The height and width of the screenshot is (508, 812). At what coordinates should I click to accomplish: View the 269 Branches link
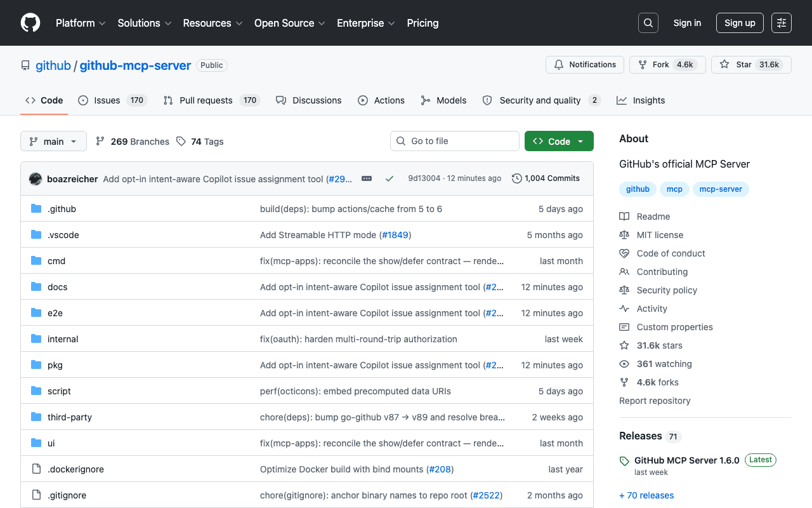(x=133, y=142)
